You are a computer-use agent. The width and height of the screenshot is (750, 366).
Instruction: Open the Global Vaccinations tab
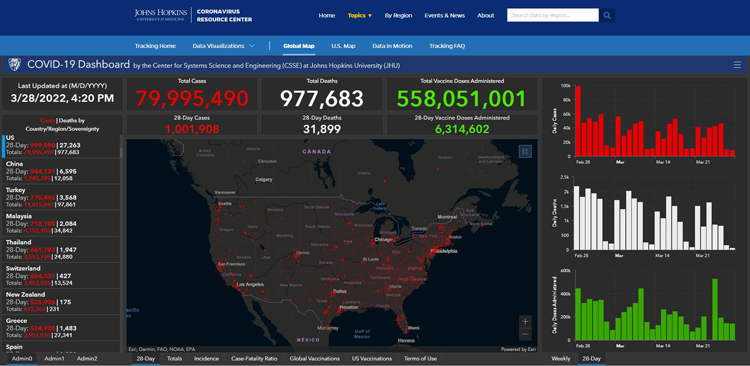click(315, 358)
